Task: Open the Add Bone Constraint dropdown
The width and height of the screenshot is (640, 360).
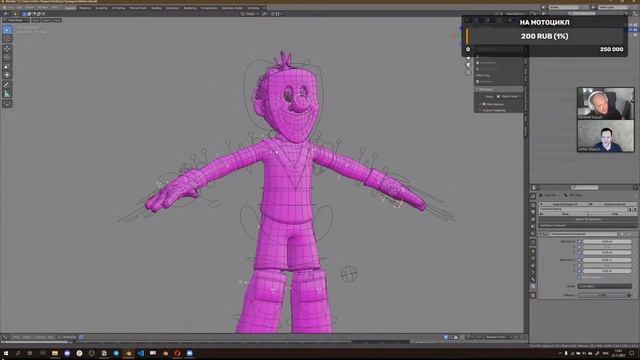Action: 588,225
